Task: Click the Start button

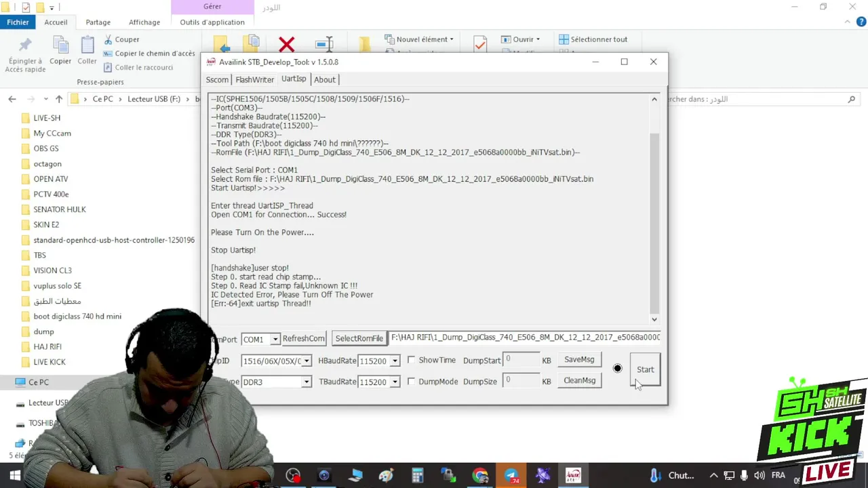Action: pos(645,369)
